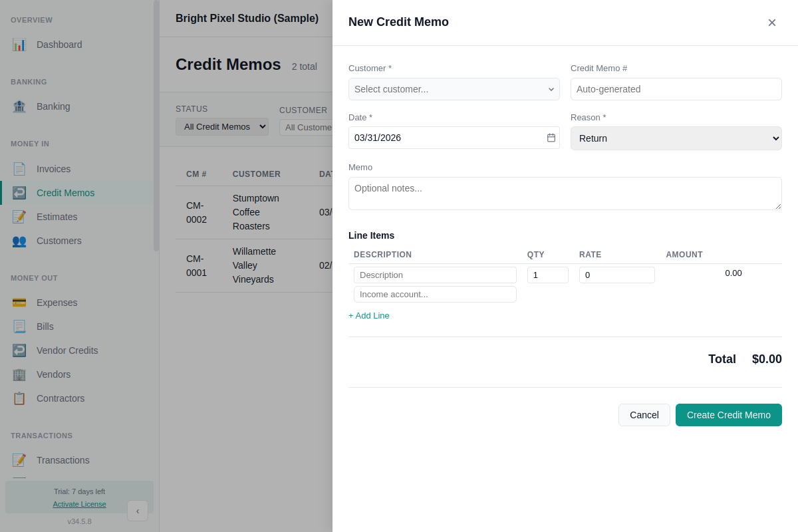Select the Customers people icon

(x=19, y=241)
